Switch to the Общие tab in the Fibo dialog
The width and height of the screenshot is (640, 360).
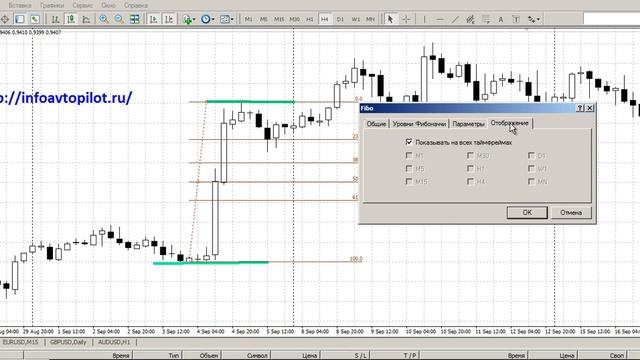coord(376,124)
